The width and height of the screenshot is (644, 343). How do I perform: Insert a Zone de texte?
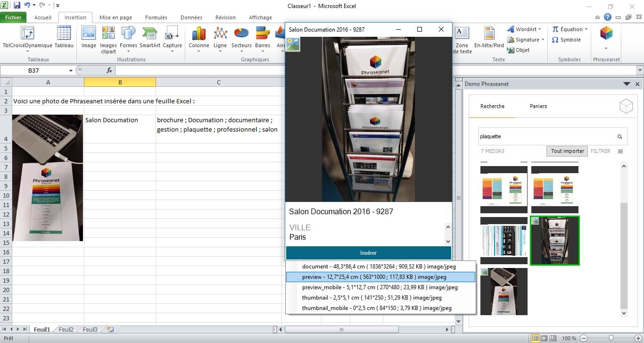[x=462, y=40]
